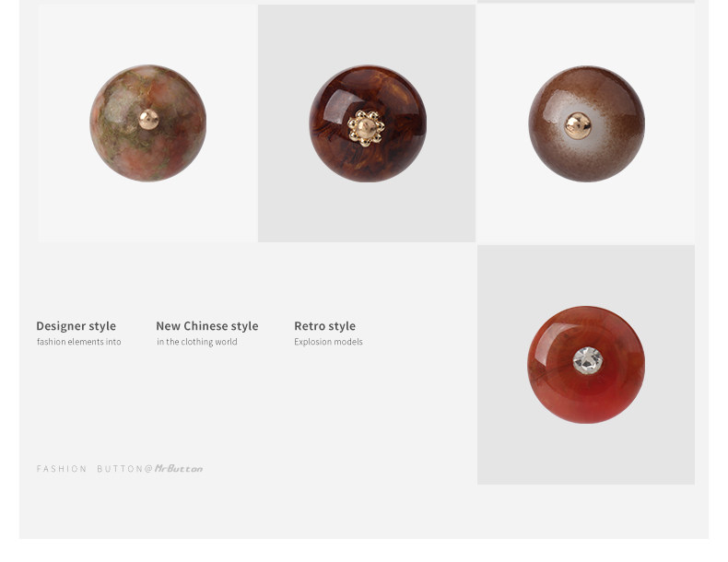Screen dimensions: 728x562
Task: Click the MrButton brand logo
Action: tap(179, 468)
